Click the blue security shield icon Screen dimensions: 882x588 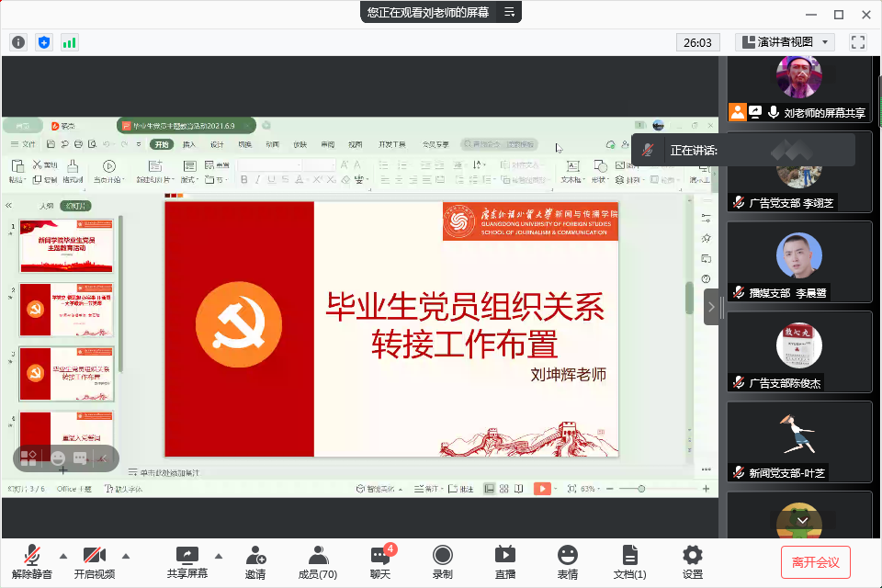[x=44, y=42]
